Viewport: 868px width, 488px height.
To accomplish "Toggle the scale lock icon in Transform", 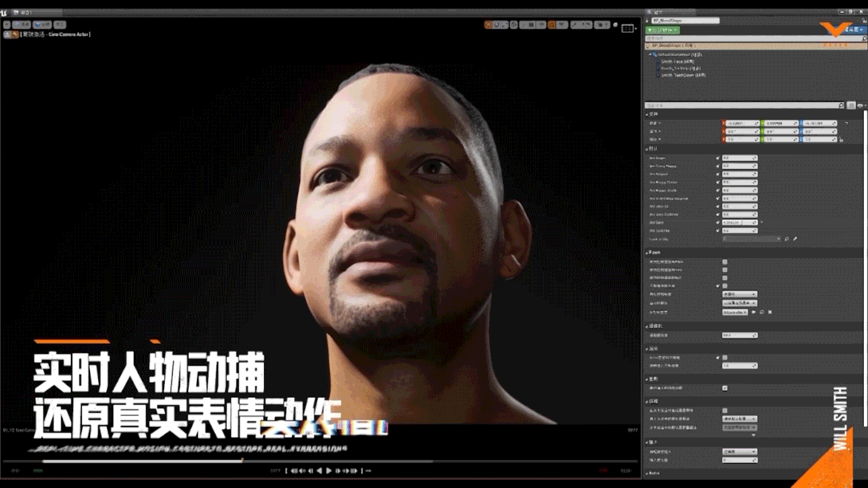I will point(841,139).
